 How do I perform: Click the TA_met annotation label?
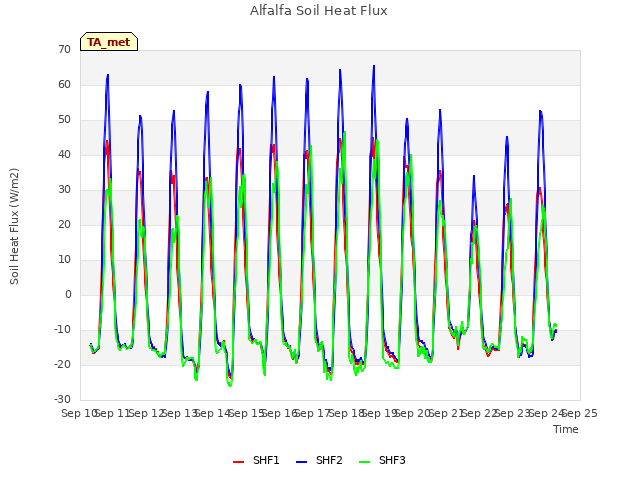[x=109, y=42]
